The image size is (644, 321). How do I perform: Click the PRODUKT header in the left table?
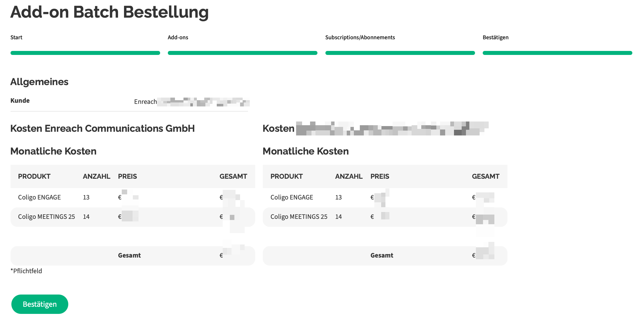pos(34,176)
